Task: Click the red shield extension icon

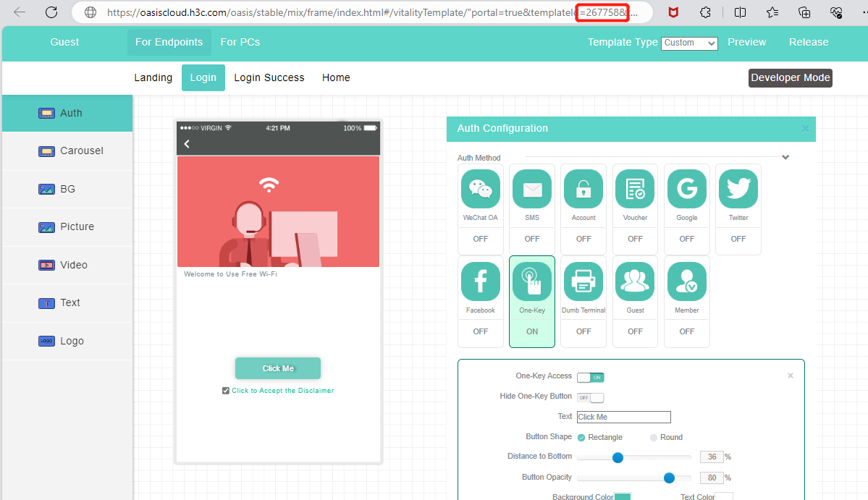Action: point(673,12)
